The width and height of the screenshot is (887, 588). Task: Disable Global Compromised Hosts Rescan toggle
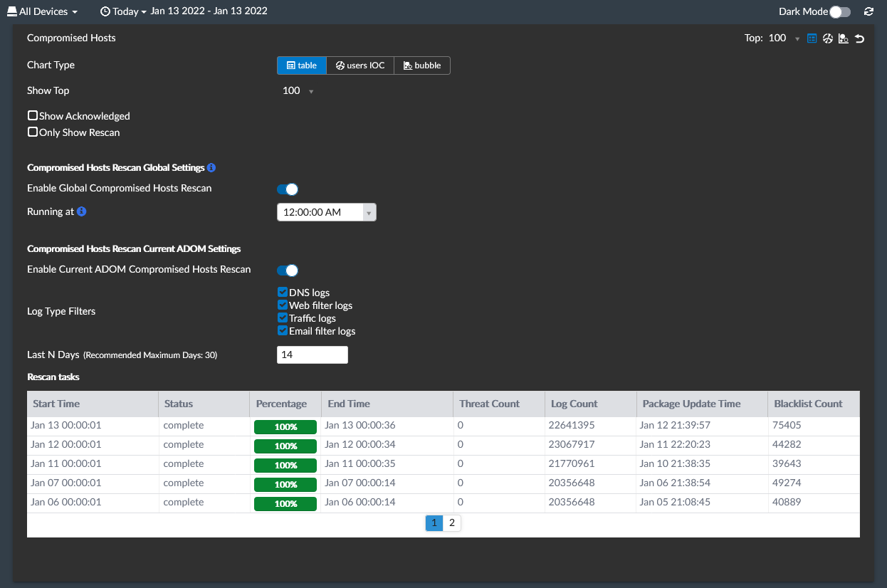click(x=287, y=189)
